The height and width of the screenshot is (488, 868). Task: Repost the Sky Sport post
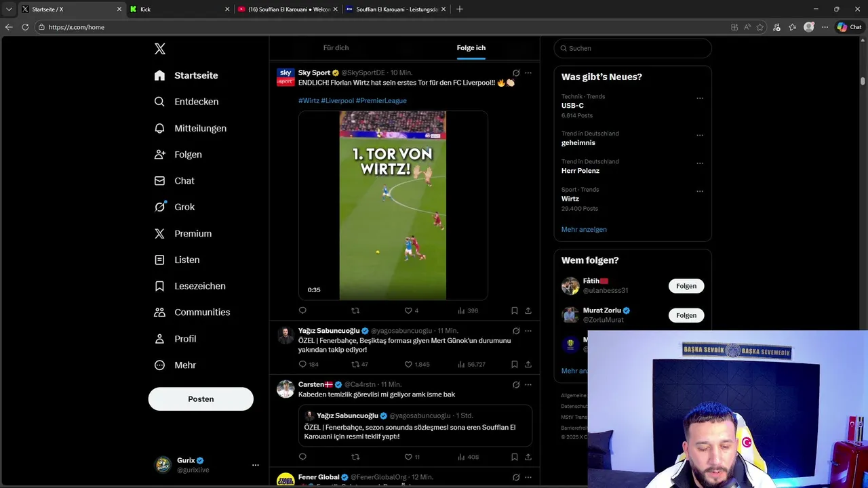(x=355, y=310)
